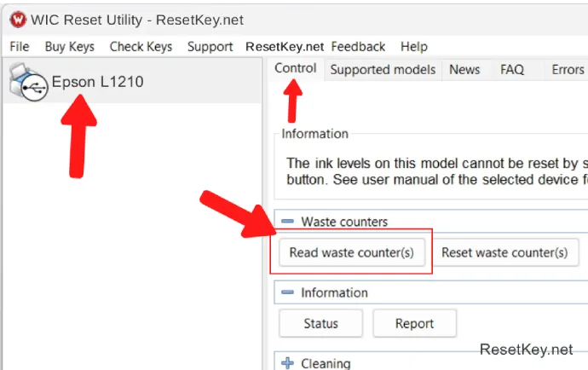588x370 pixels.
Task: Click the Status button
Action: tap(320, 323)
